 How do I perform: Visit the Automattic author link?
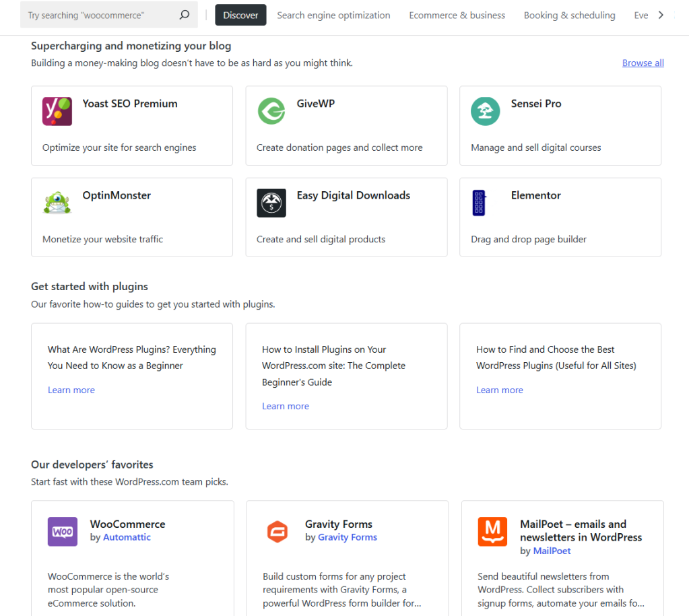[127, 537]
